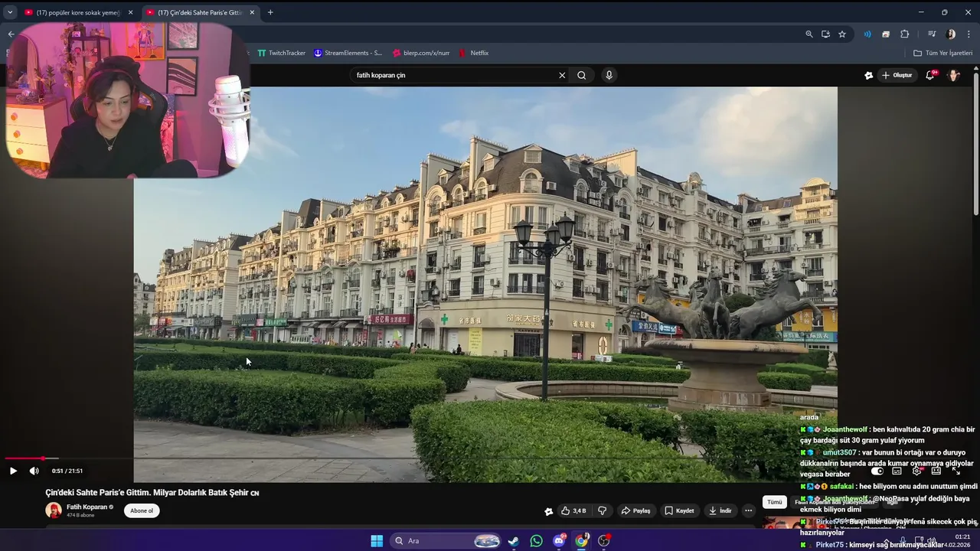Open a new Chrome tab
Screen dimensions: 980x551
coord(270,12)
